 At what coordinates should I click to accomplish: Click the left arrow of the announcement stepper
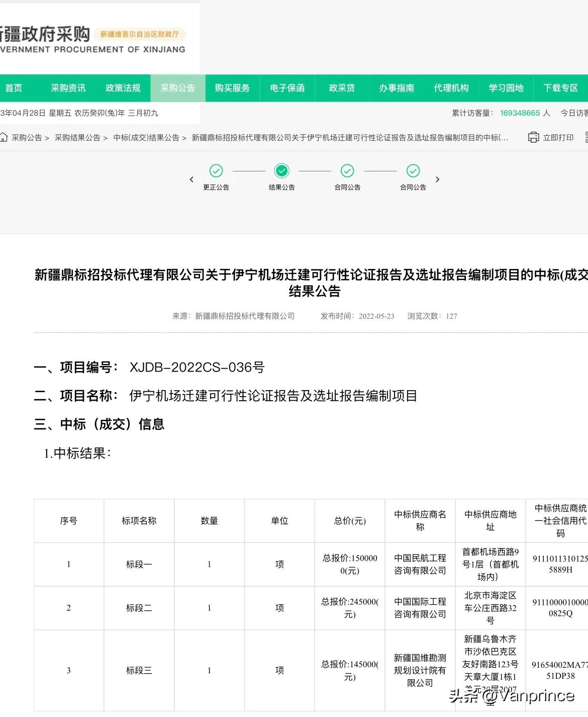click(x=192, y=179)
